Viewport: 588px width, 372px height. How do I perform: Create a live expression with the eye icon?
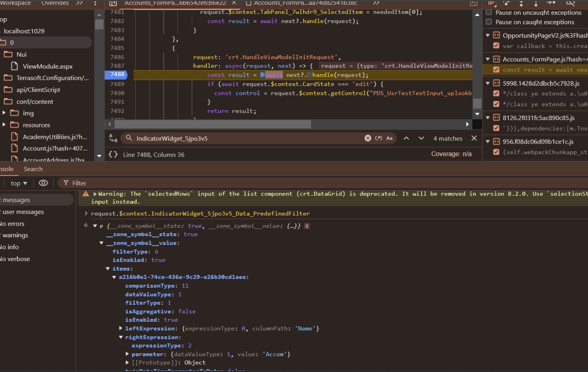[x=43, y=183]
